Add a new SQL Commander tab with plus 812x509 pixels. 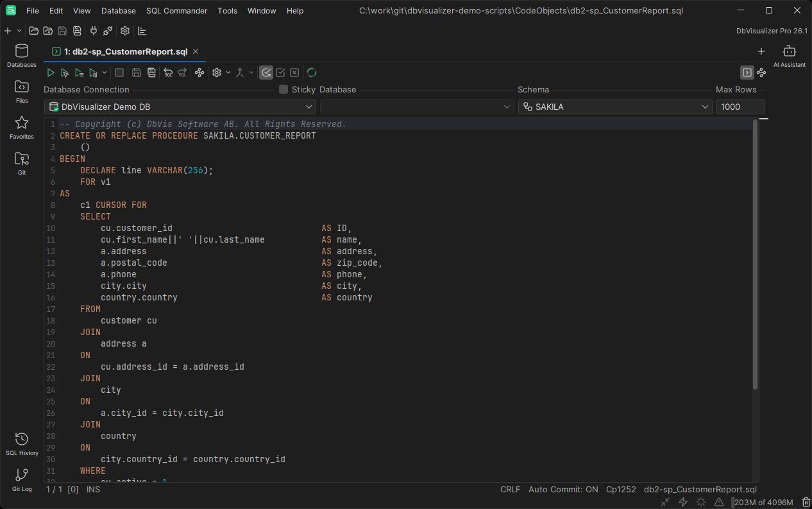click(761, 51)
